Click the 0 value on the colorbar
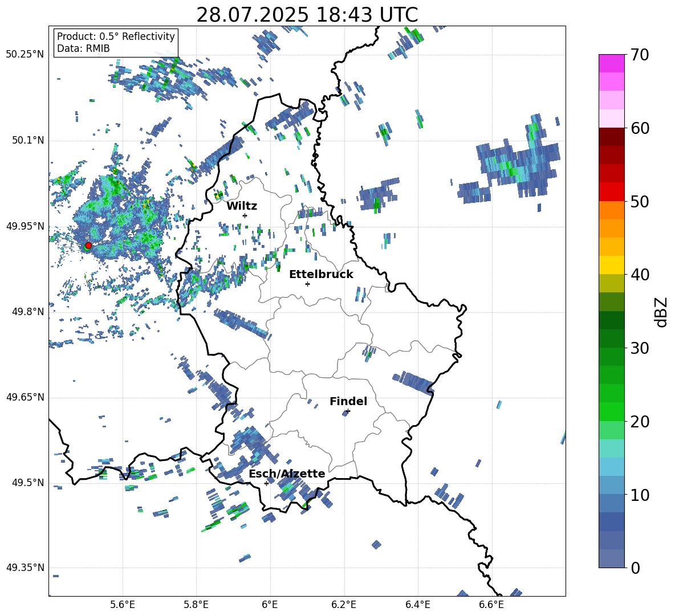 [636, 568]
